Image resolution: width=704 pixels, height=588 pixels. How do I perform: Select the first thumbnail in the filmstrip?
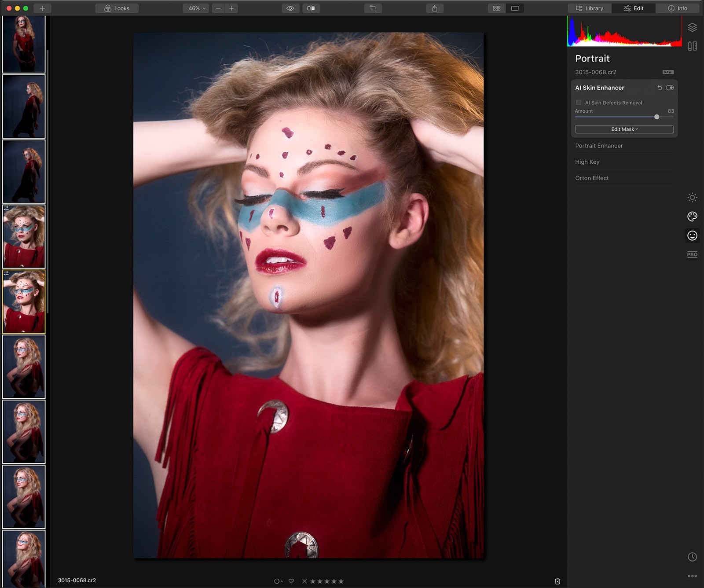point(24,44)
